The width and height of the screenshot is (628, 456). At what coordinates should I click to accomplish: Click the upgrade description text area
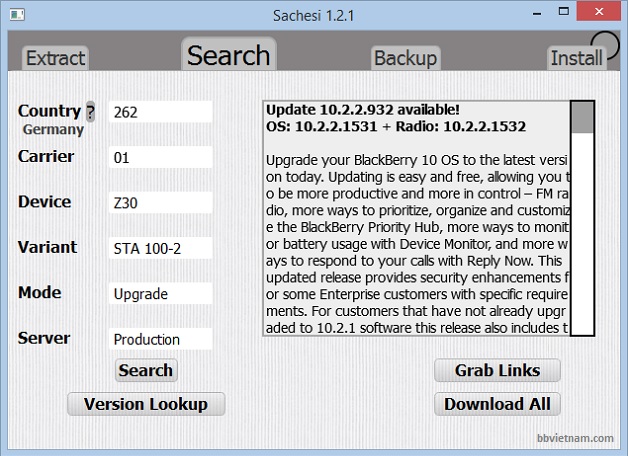pos(417,243)
